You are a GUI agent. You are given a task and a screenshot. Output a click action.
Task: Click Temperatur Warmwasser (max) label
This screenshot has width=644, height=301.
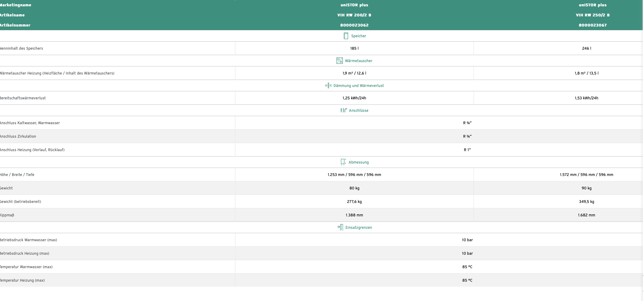[26, 267]
